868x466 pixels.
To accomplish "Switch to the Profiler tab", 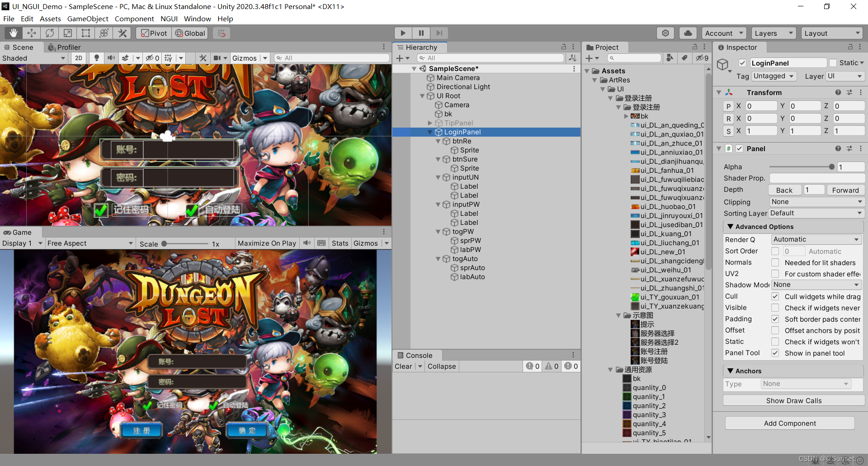I will point(65,47).
